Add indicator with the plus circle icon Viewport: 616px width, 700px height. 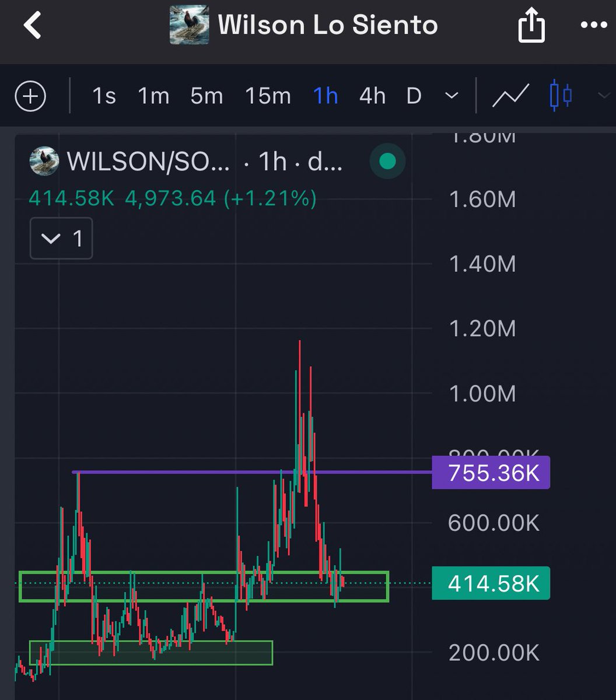point(30,96)
